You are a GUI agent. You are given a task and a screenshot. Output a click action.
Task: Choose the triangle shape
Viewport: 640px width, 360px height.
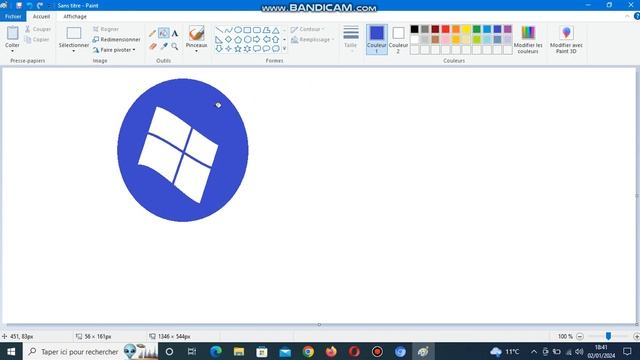pyautogui.click(x=276, y=30)
